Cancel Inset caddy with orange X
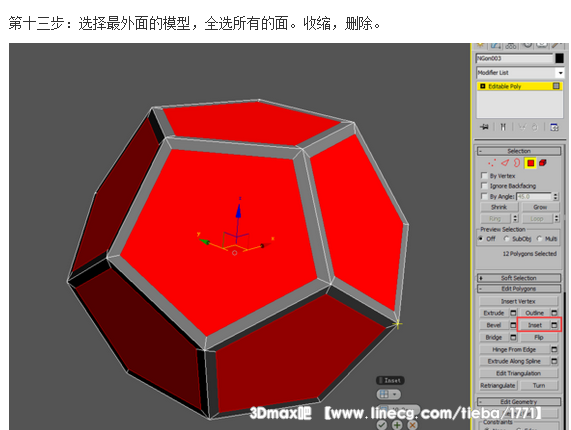 click(x=412, y=425)
